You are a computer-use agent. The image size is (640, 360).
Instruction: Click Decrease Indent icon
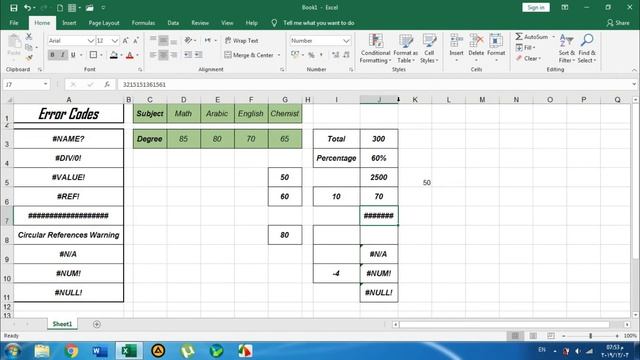click(x=188, y=55)
